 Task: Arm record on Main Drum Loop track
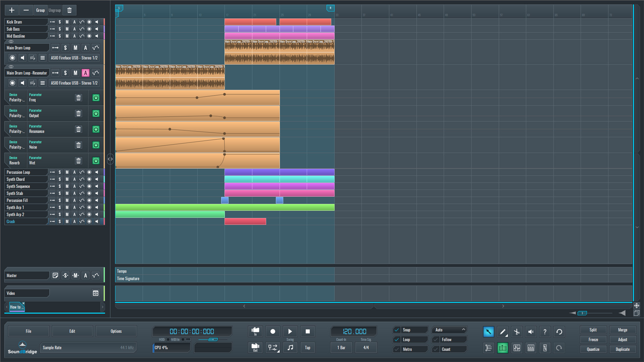(x=12, y=58)
